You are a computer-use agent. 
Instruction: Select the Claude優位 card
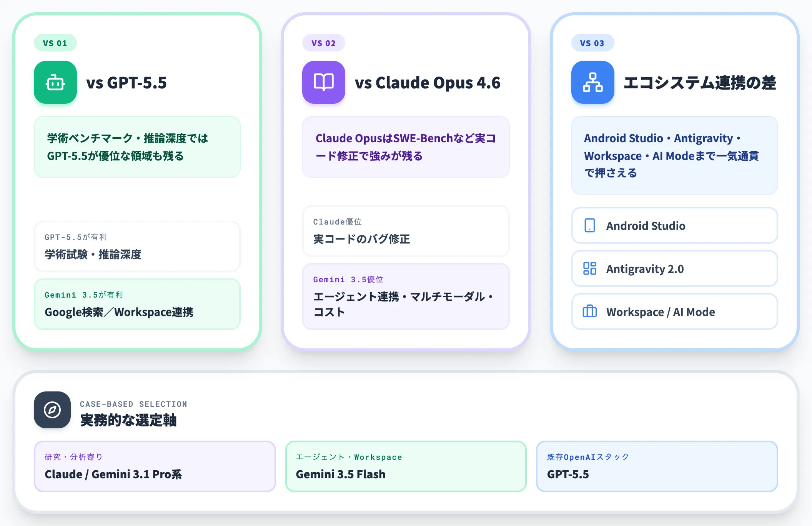pos(406,231)
